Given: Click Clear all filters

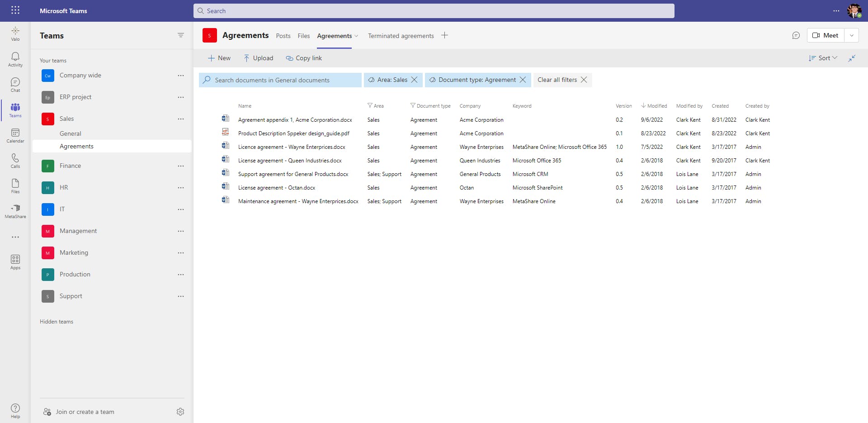Looking at the screenshot, I should click(562, 80).
